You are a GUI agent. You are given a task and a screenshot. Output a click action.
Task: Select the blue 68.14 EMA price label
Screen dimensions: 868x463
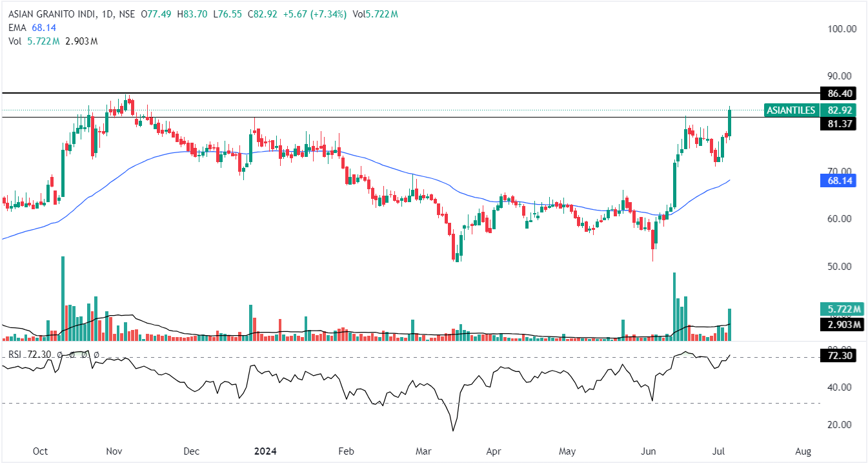coord(837,181)
